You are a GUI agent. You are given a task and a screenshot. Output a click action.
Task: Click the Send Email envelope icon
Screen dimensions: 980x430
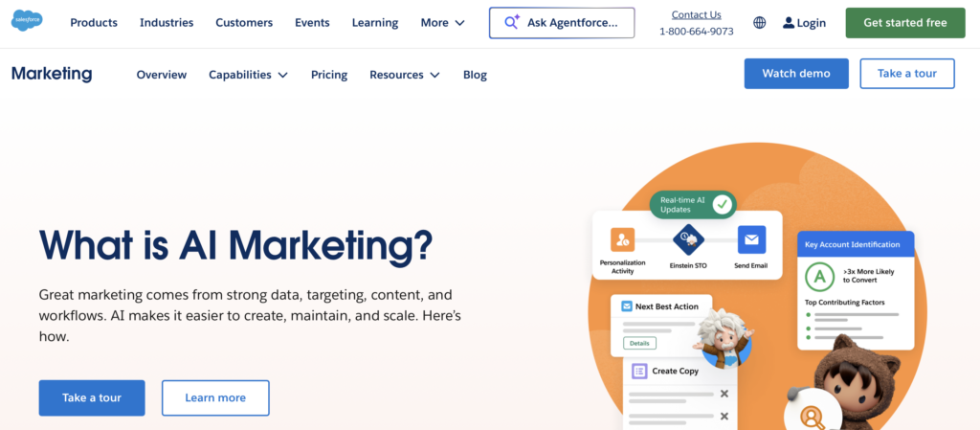[751, 239]
